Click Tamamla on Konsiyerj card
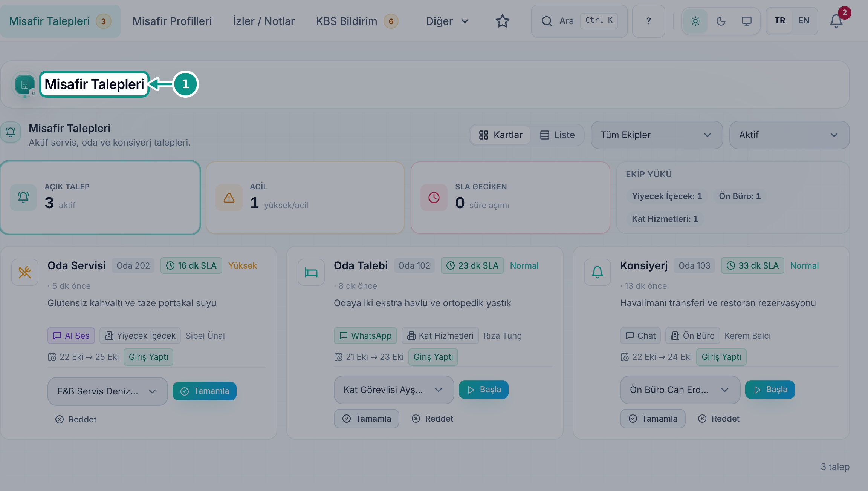The image size is (868, 491). pos(653,419)
